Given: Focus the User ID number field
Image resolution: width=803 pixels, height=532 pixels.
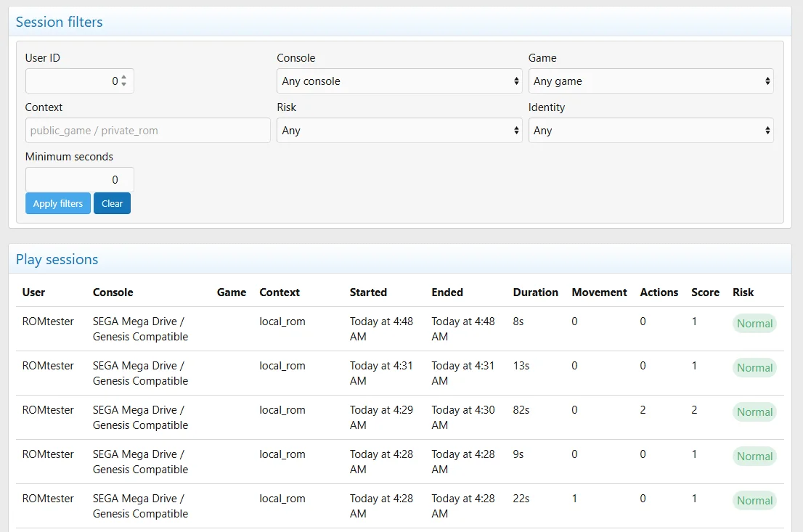Looking at the screenshot, I should tap(79, 81).
